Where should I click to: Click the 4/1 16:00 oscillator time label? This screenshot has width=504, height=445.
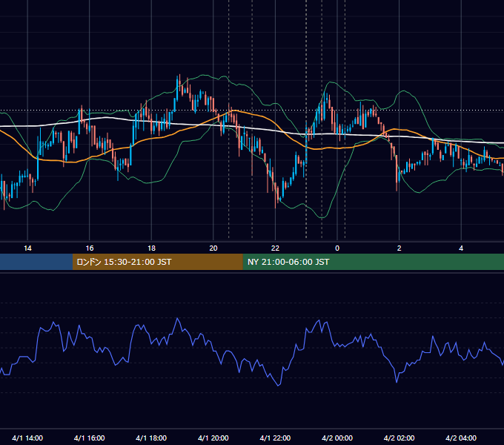[90, 438]
